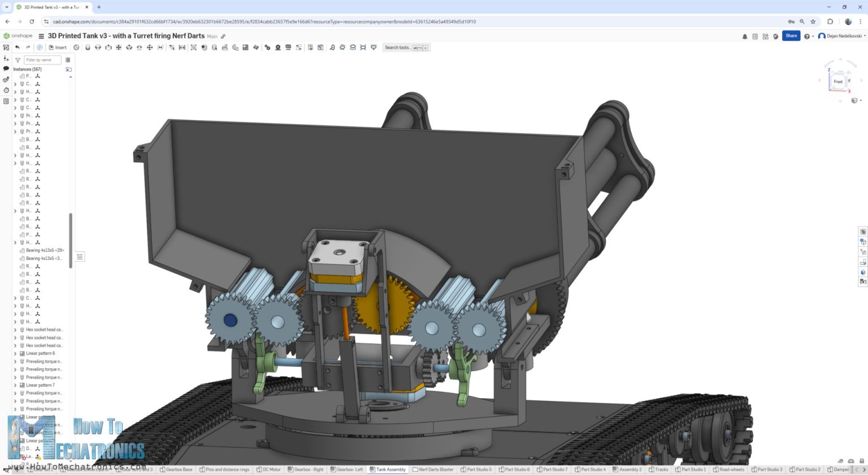Open the Dejan Nedelkovski account menu

point(842,36)
